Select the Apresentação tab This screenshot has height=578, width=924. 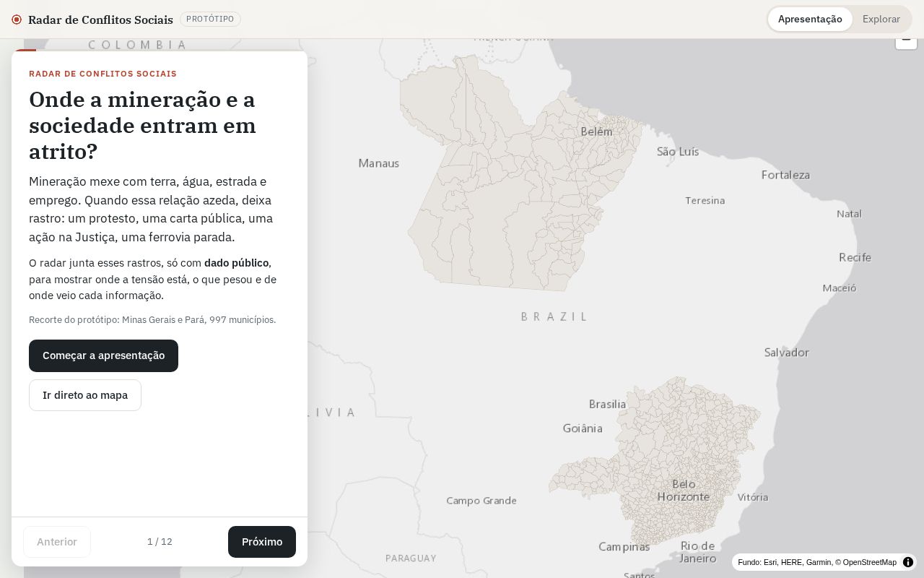coord(810,20)
